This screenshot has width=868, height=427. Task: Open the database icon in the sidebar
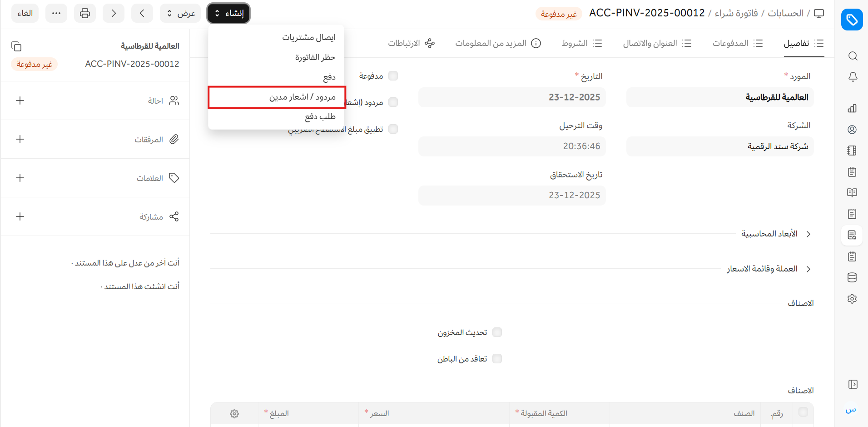[x=852, y=277]
